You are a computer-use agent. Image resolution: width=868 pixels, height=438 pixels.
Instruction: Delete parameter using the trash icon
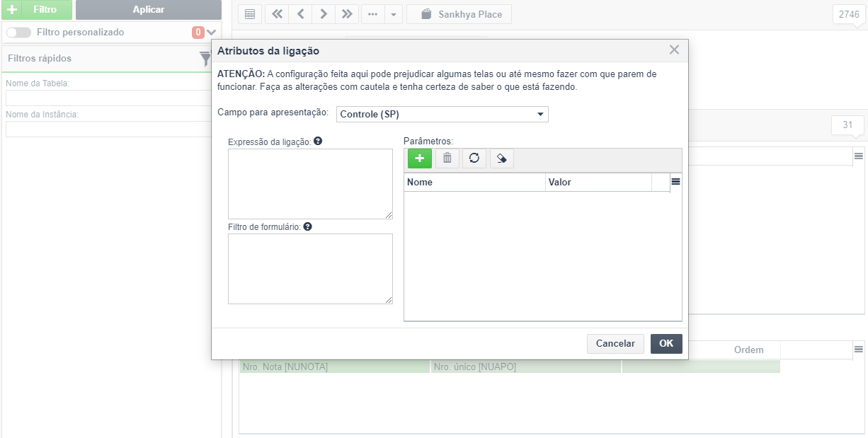447,159
